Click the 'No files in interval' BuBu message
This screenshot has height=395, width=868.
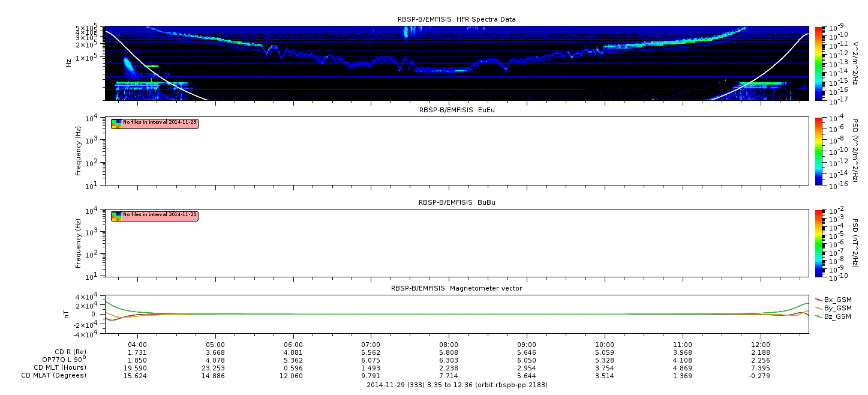160,215
